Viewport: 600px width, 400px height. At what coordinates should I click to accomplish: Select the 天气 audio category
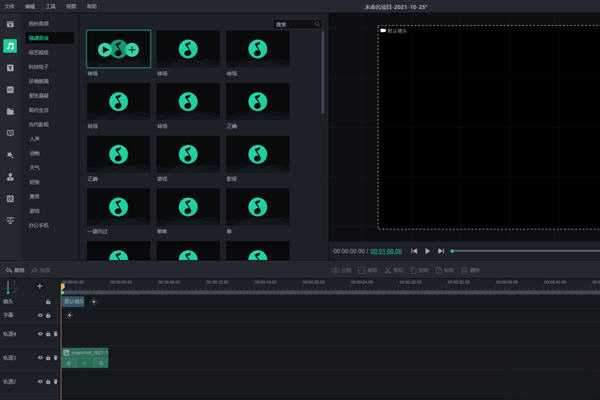35,168
